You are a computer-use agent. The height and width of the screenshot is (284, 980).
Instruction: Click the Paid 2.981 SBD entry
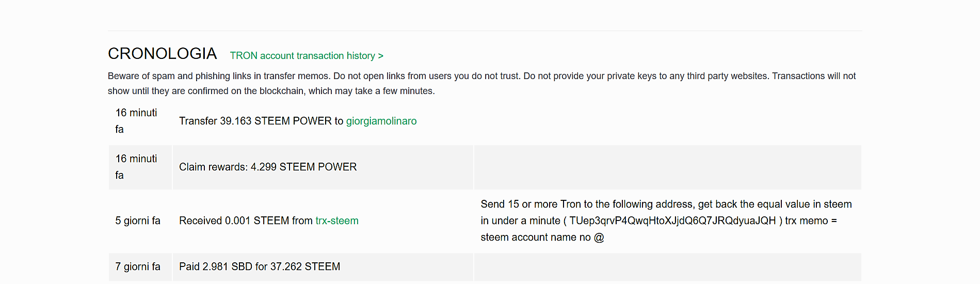coord(260,266)
